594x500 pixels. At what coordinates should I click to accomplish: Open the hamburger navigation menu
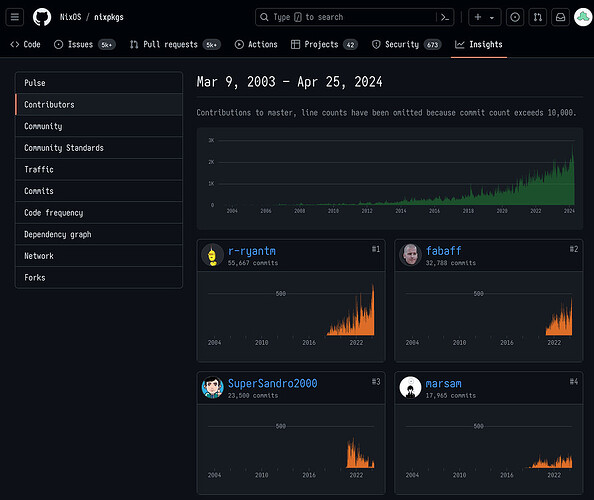click(x=15, y=17)
